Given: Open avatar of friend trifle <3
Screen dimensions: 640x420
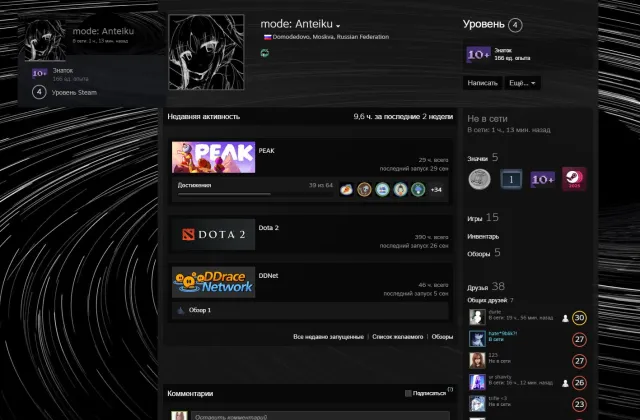Looking at the screenshot, I should pos(477,404).
